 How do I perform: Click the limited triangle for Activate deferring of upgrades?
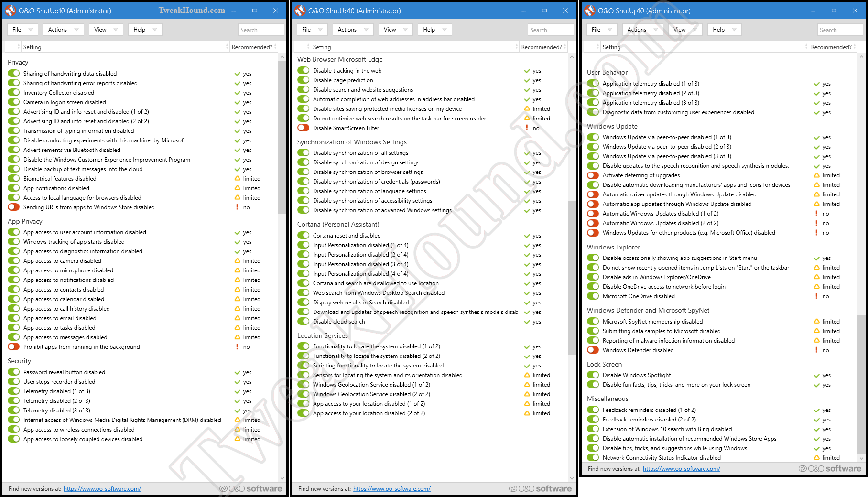pyautogui.click(x=816, y=175)
